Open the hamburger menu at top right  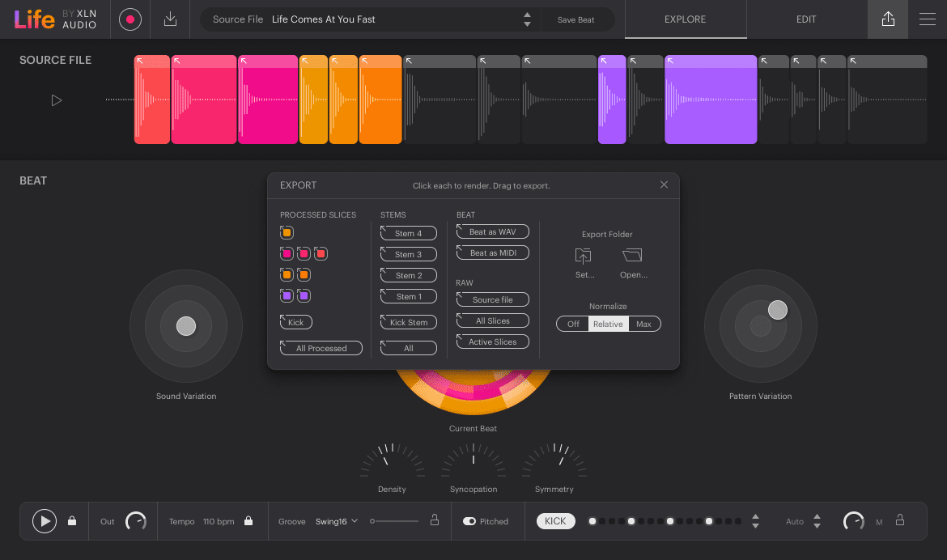928,19
